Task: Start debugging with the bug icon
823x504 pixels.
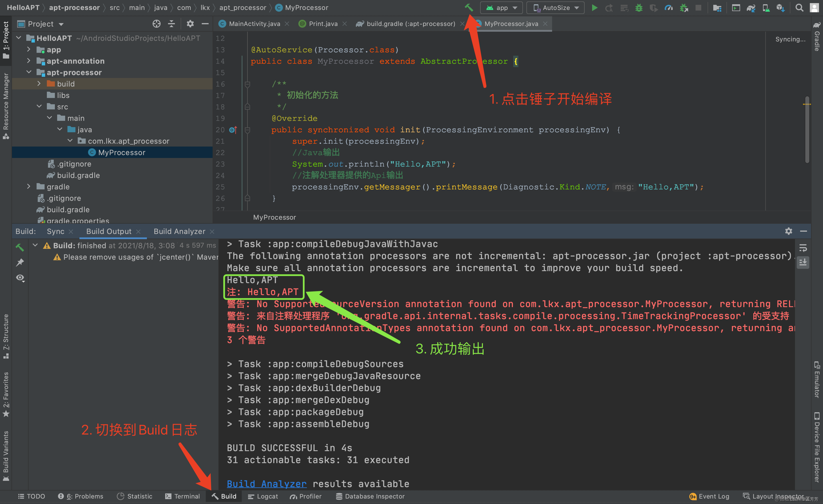Action: tap(639, 8)
